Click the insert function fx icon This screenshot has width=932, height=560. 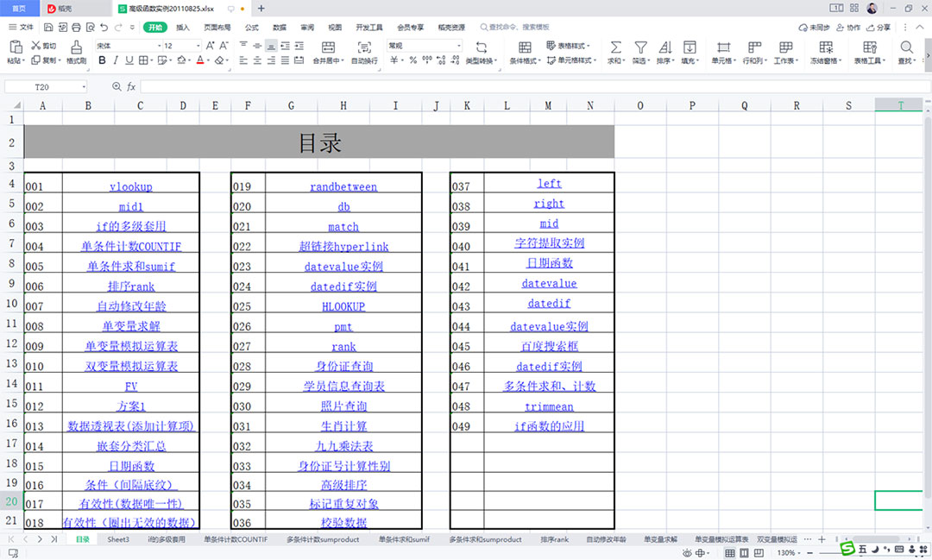(131, 87)
